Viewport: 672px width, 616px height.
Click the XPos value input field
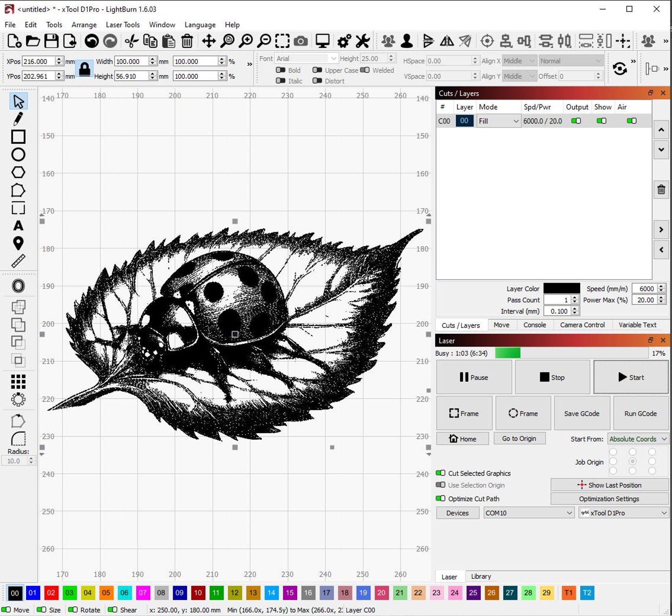tap(39, 61)
